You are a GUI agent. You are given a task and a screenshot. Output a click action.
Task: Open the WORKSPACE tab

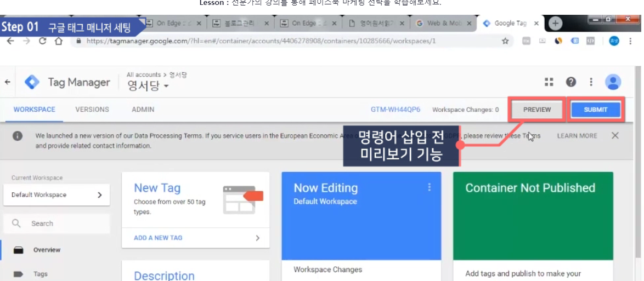[x=35, y=110]
